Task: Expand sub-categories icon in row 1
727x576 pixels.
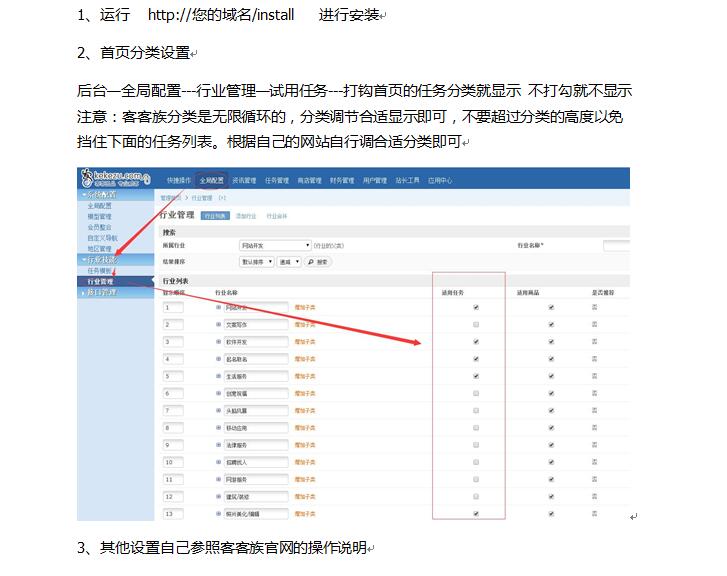Action: click(x=218, y=307)
